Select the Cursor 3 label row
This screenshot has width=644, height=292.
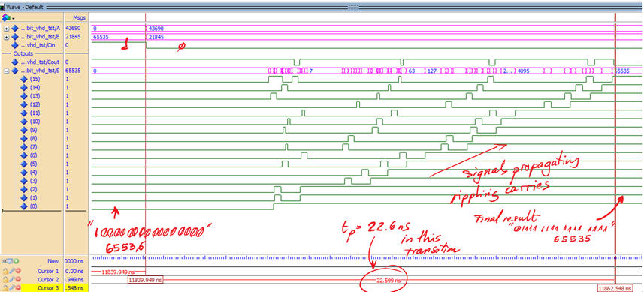click(x=44, y=288)
